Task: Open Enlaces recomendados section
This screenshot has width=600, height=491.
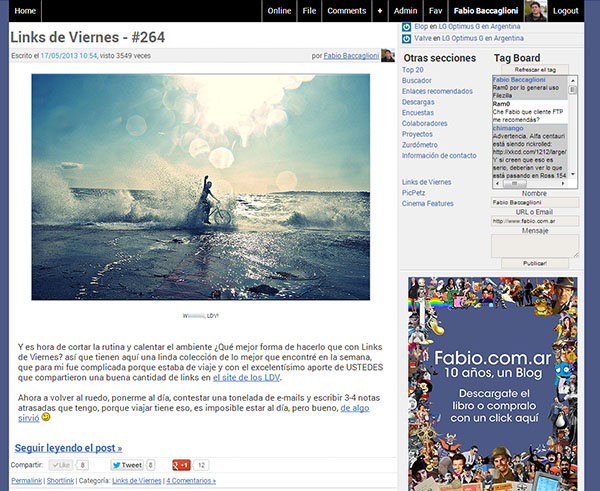Action: point(437,91)
